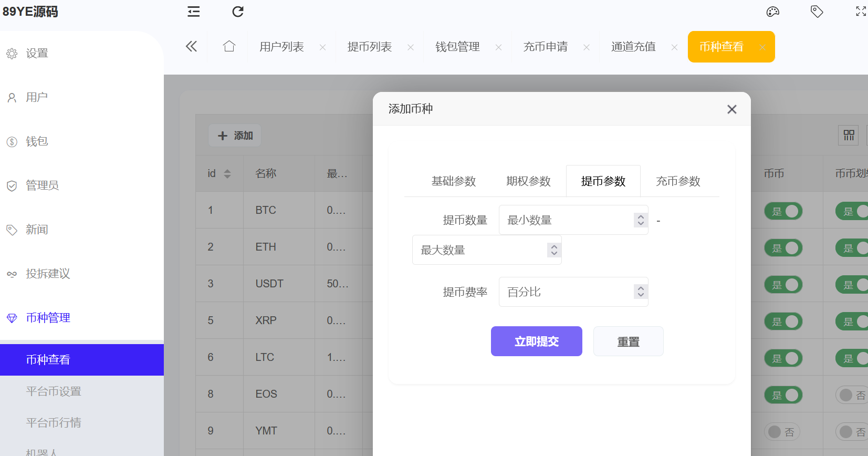Image resolution: width=868 pixels, height=456 pixels.
Task: Toggle the 币币 switch for EOS
Action: click(x=783, y=395)
